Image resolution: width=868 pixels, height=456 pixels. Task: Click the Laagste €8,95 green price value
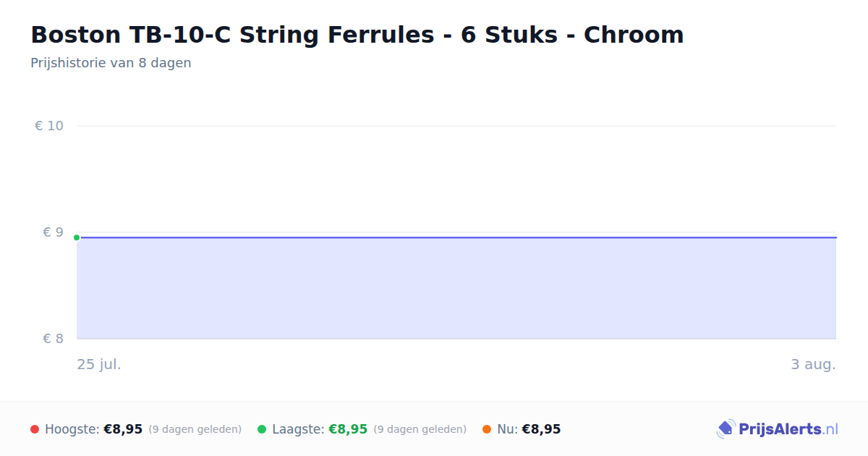(348, 429)
